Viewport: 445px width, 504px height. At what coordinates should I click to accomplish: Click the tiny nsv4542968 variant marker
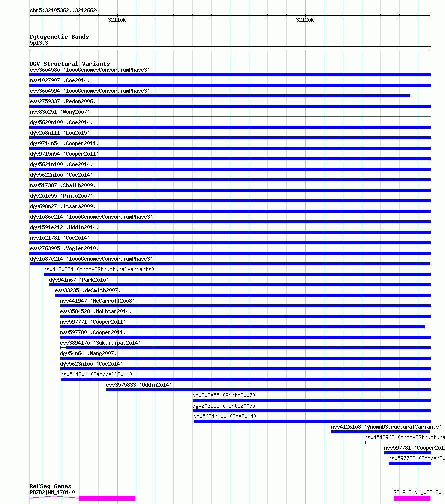365,442
